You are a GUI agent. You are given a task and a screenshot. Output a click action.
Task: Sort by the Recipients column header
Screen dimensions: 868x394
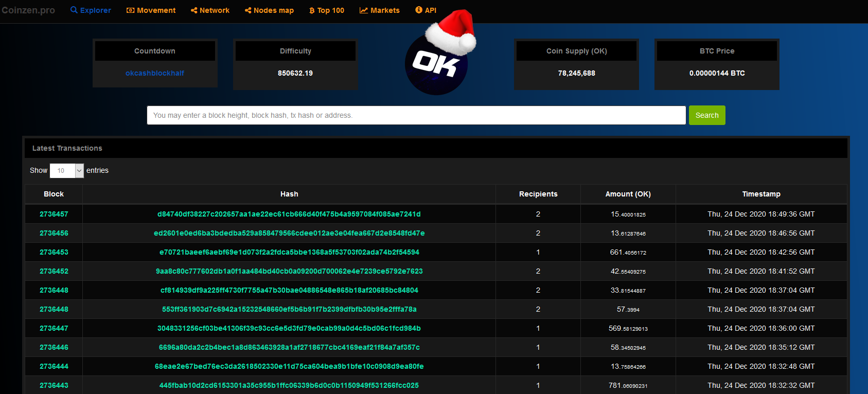pos(538,194)
